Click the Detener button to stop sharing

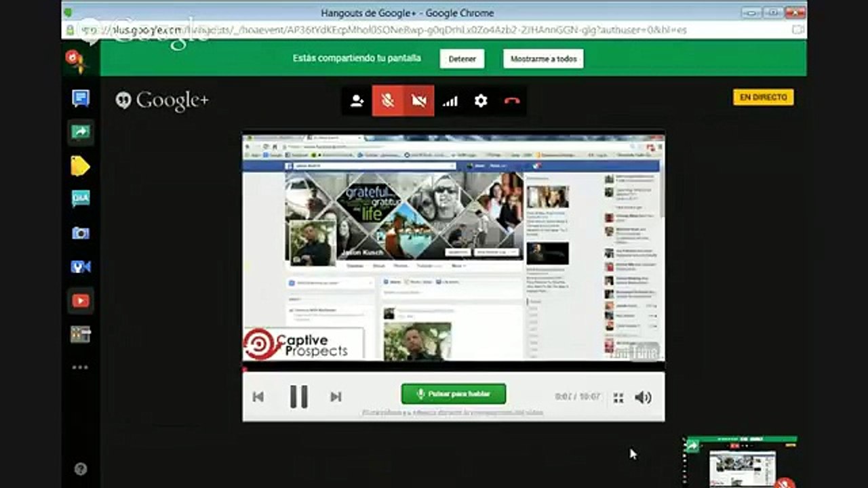462,59
